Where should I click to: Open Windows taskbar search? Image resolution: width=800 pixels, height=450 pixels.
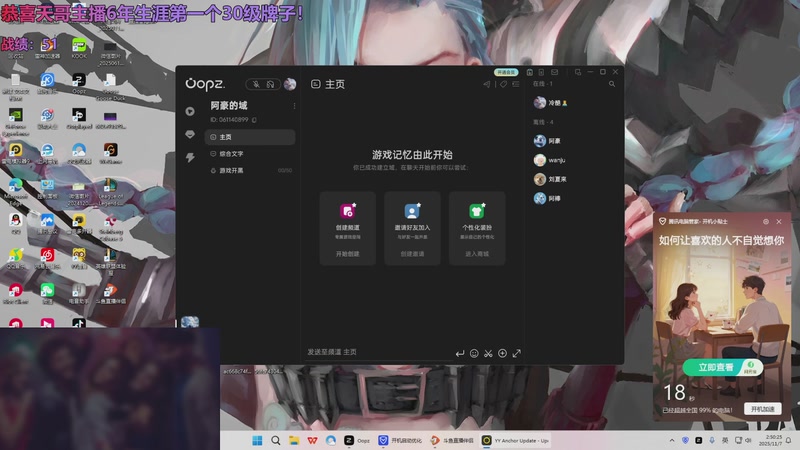[x=276, y=440]
